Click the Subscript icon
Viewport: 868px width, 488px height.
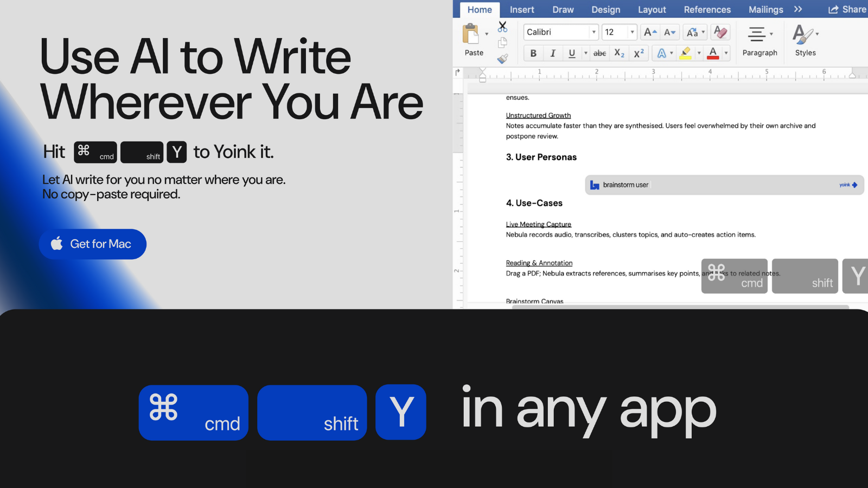tap(618, 53)
